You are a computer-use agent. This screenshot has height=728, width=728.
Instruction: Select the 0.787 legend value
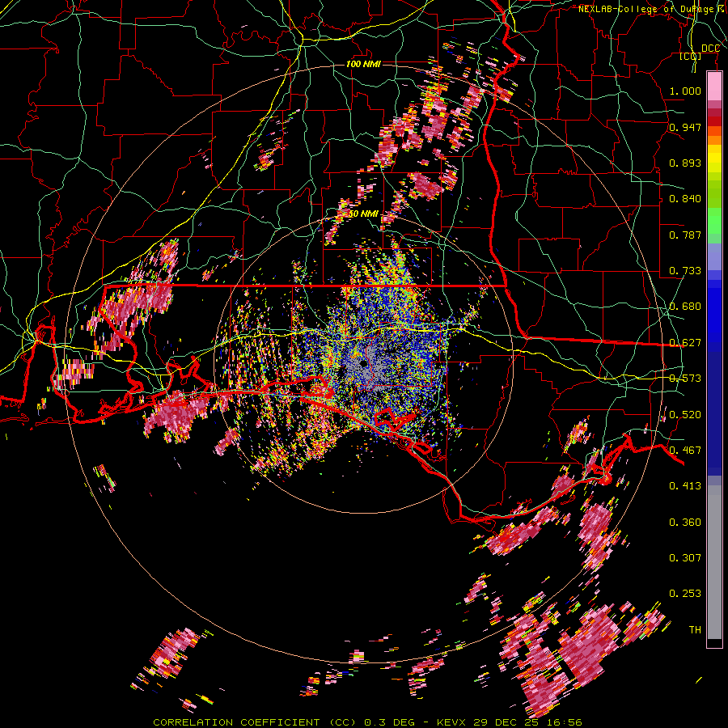point(685,235)
